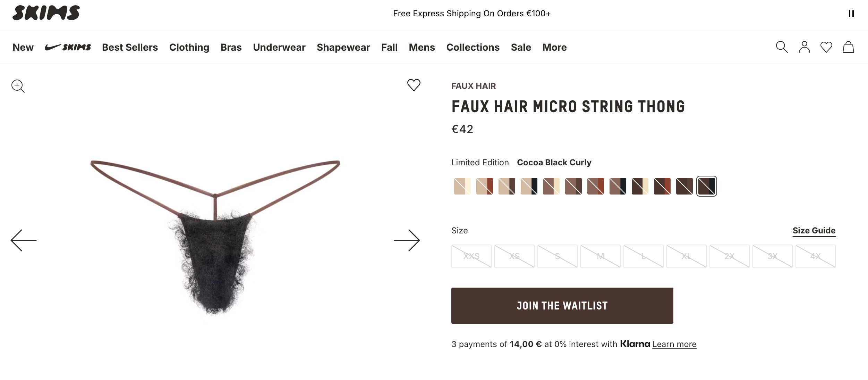The image size is (868, 380).
Task: Favorite product with heart on image
Action: [x=414, y=85]
